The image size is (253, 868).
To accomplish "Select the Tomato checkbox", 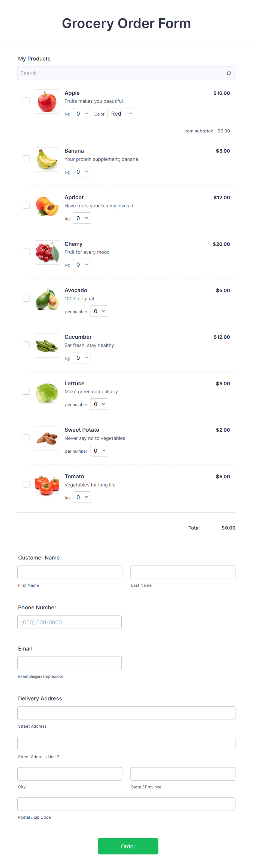I will 26,484.
